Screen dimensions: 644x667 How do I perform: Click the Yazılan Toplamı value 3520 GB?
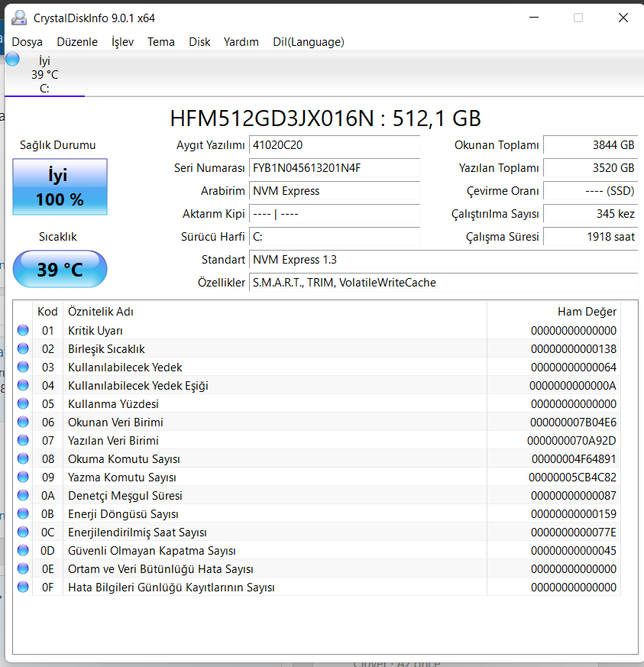pos(591,168)
